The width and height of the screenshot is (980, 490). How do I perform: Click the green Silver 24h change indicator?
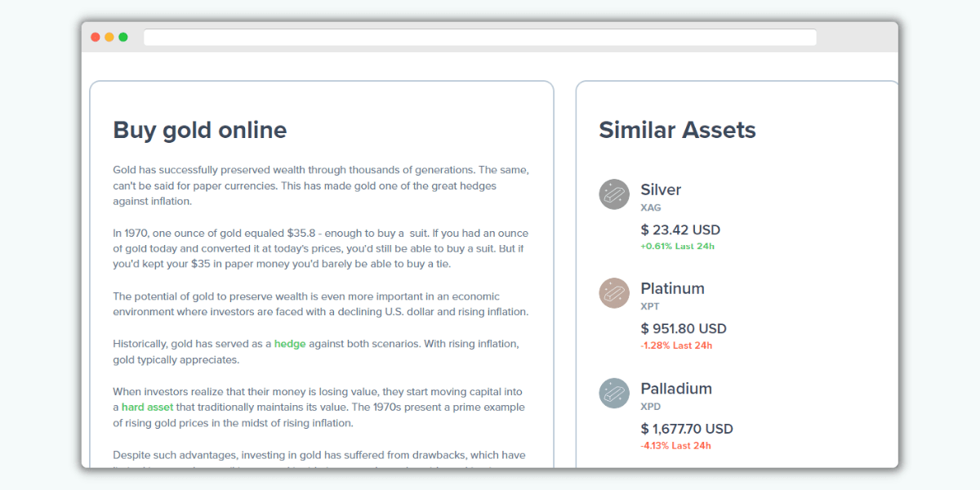[x=679, y=246]
